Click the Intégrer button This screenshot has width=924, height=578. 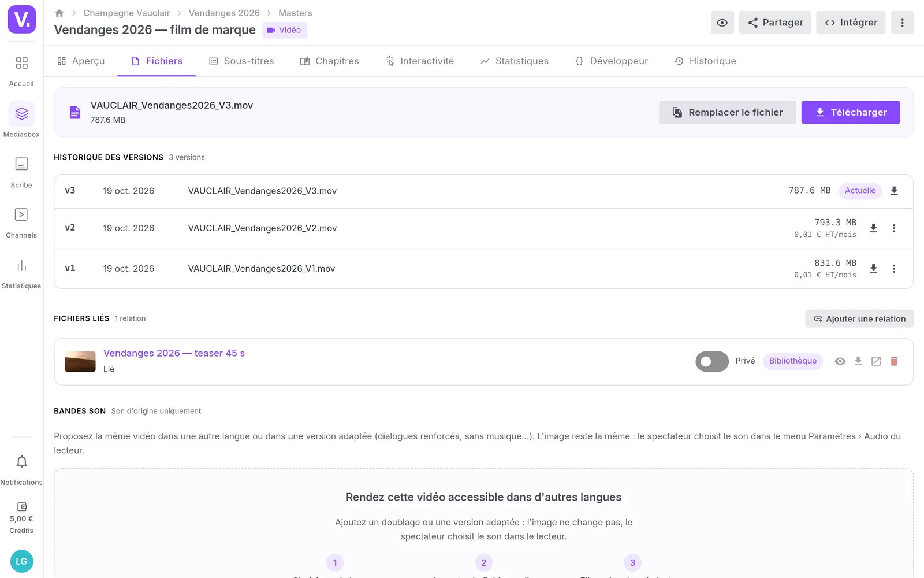coord(851,23)
